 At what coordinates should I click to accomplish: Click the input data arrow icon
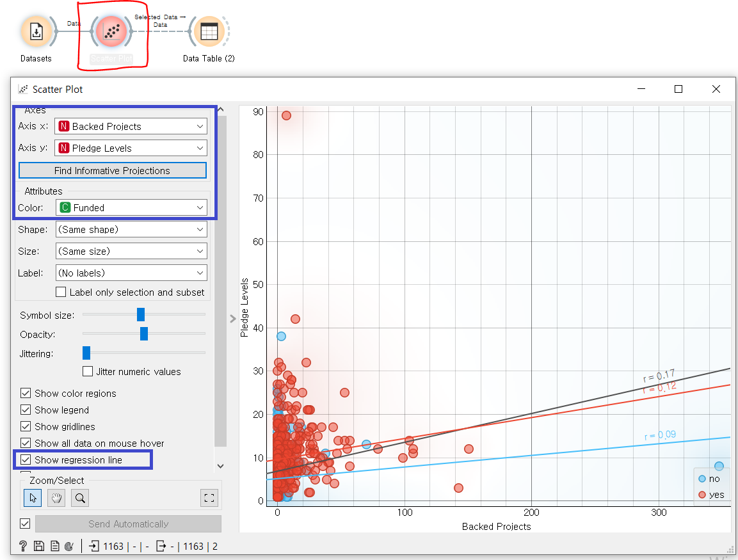[94, 546]
